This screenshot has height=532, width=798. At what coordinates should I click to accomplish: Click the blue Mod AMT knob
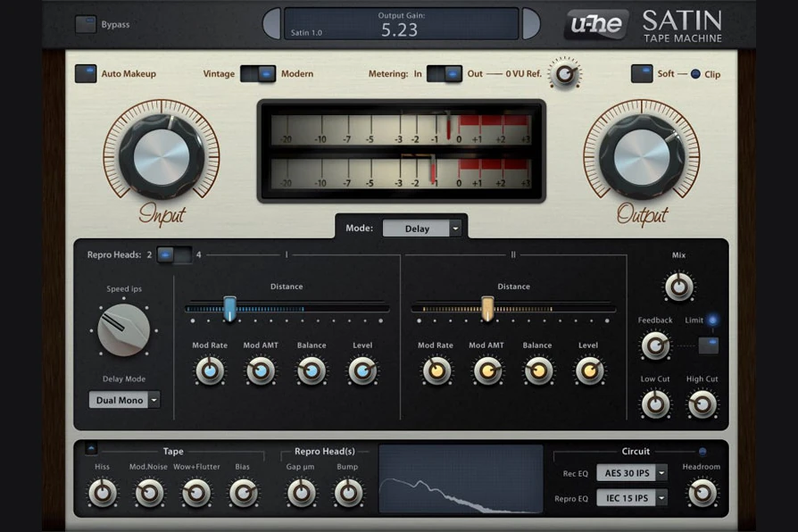coord(261,371)
